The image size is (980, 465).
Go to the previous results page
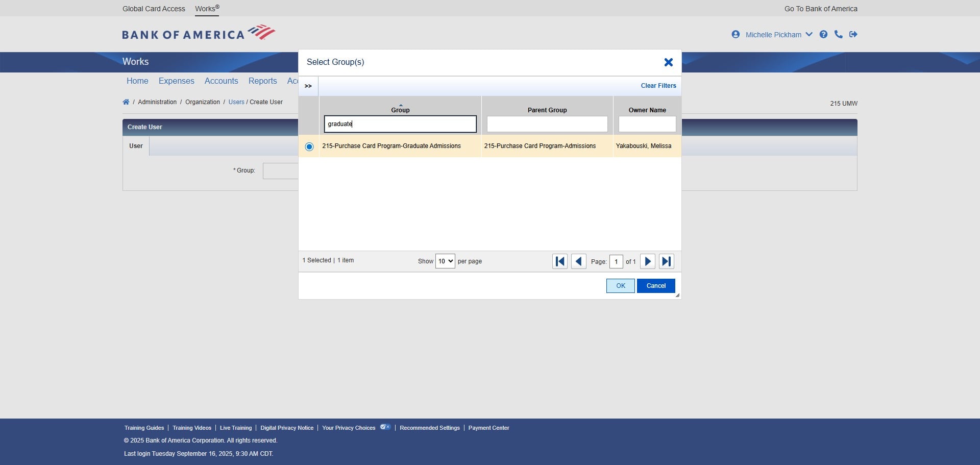click(x=578, y=261)
